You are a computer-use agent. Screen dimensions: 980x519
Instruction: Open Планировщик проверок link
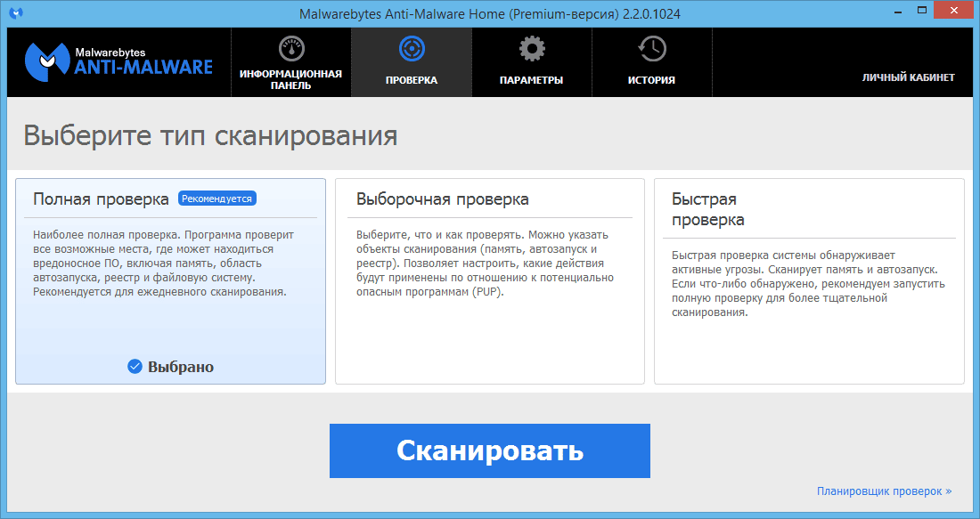(x=884, y=491)
